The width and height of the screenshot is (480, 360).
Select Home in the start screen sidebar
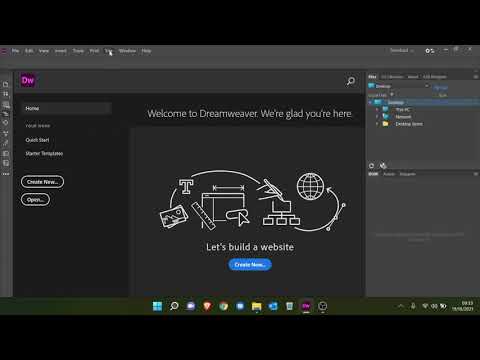66,108
